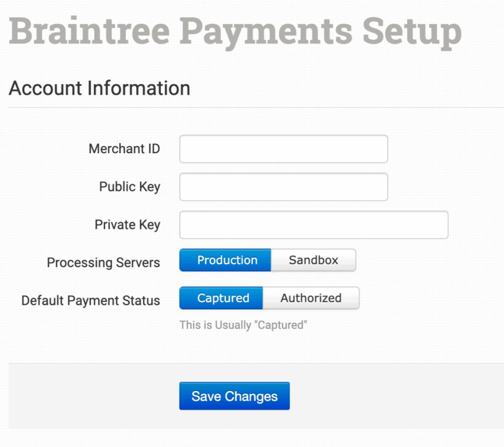Click the word Setup in the page title
The height and width of the screenshot is (447, 504).
pos(411,31)
